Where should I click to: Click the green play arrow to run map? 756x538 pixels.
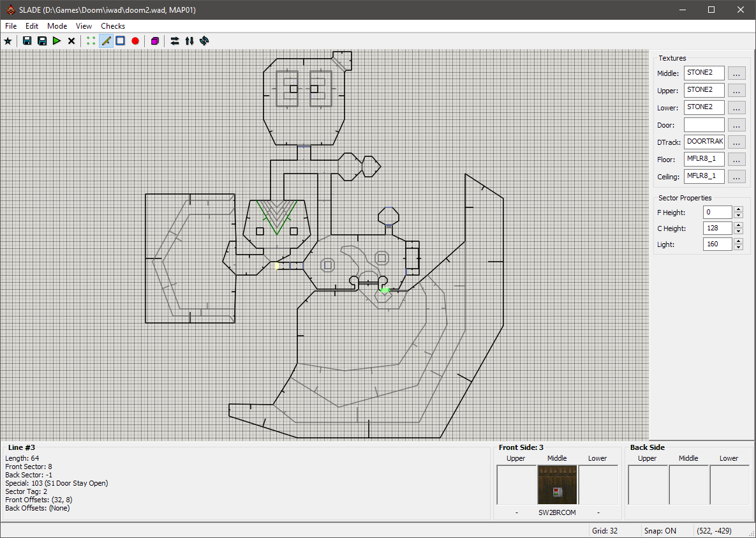(57, 41)
